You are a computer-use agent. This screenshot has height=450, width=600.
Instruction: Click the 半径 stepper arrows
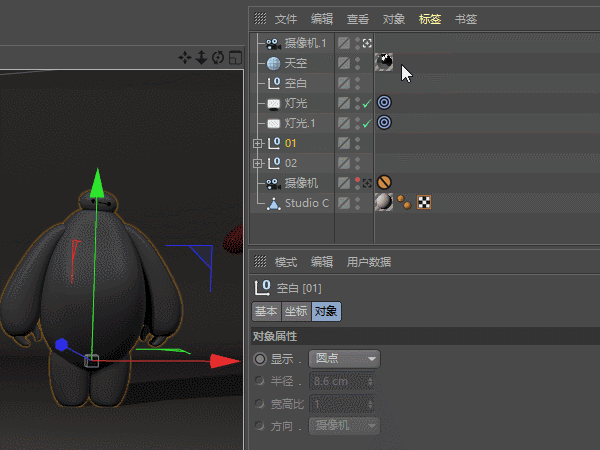tap(370, 381)
